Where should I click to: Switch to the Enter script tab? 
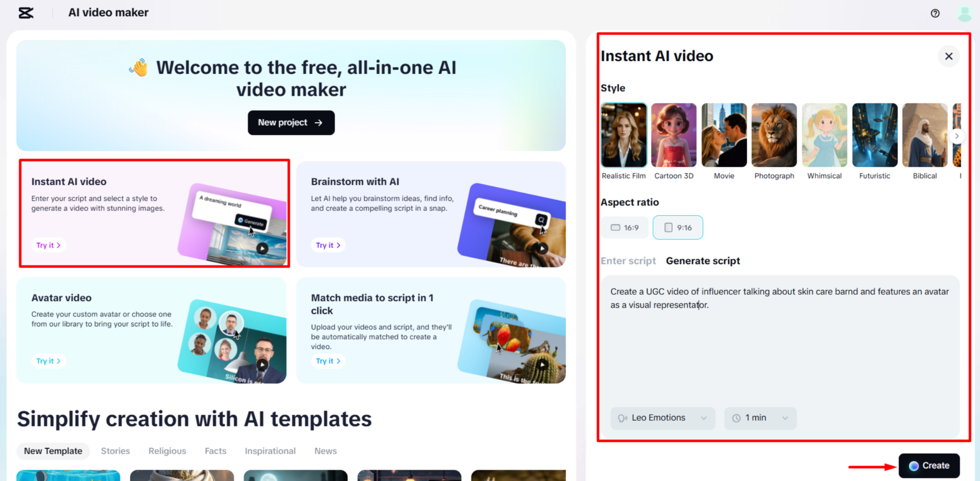tap(628, 261)
